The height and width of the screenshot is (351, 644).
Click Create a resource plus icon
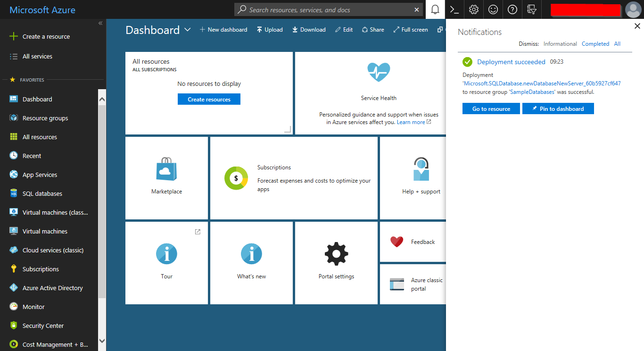coord(14,36)
